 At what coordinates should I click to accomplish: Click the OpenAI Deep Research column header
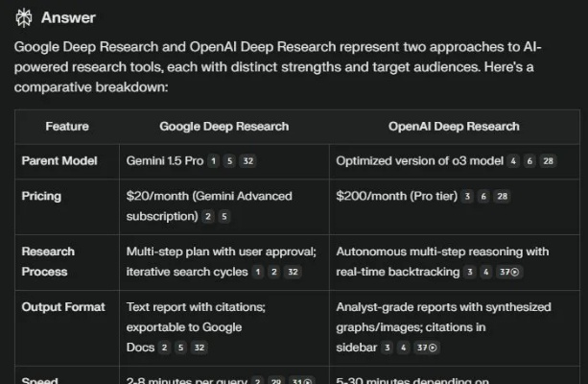tap(454, 126)
